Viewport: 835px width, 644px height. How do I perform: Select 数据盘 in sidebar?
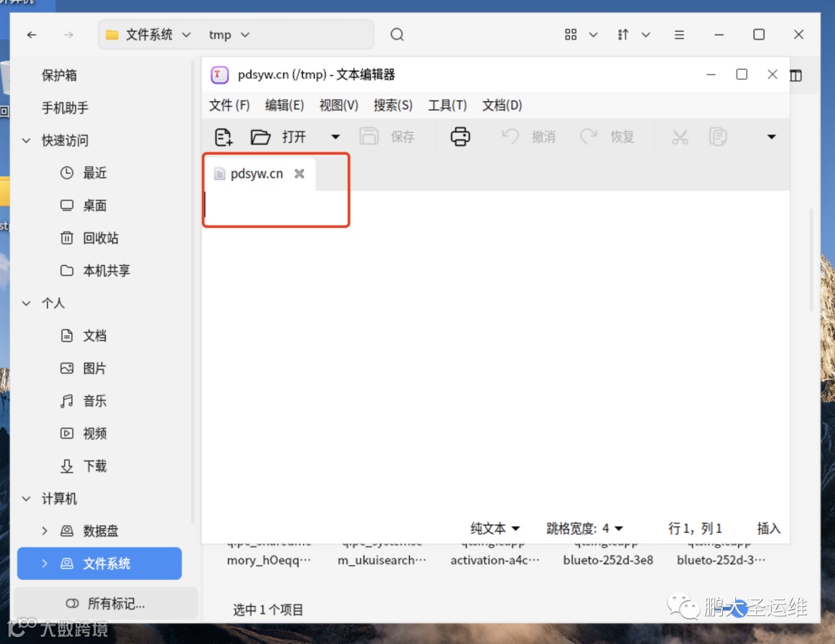tap(101, 530)
